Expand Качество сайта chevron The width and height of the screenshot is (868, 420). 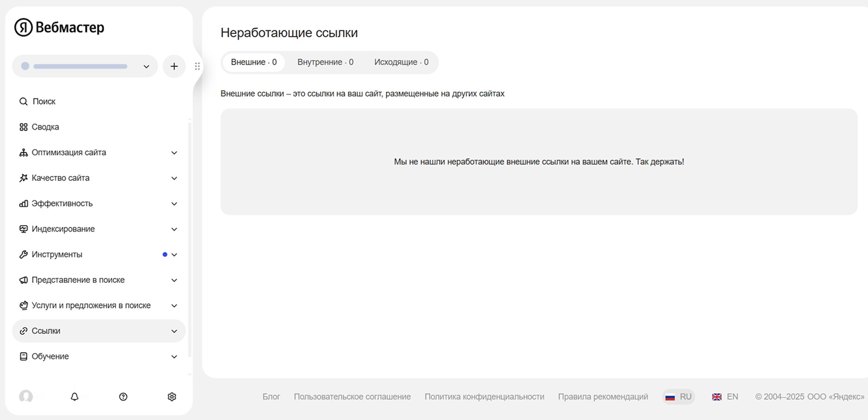coord(174,178)
